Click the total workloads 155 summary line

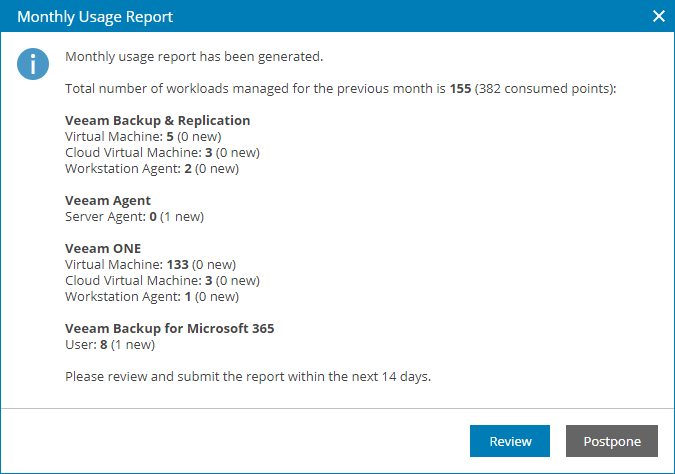340,88
